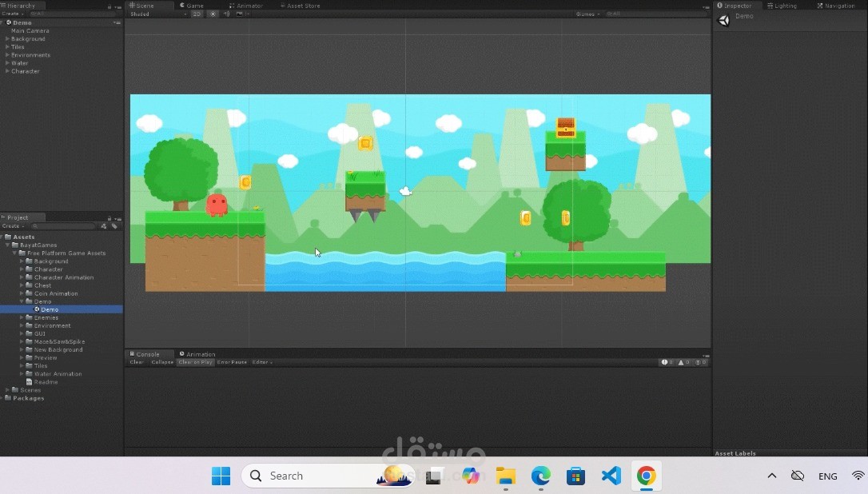Open Project Create dropdown

[12, 226]
